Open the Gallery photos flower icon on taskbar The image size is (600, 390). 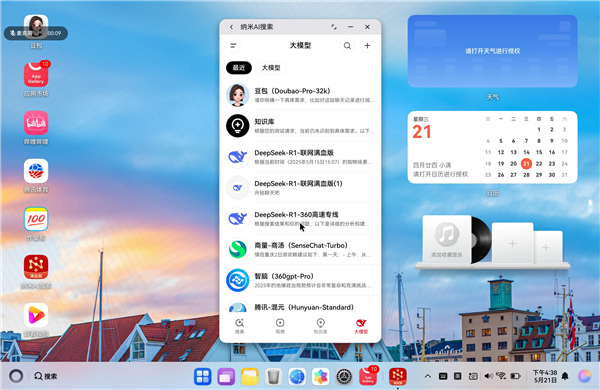tap(321, 377)
